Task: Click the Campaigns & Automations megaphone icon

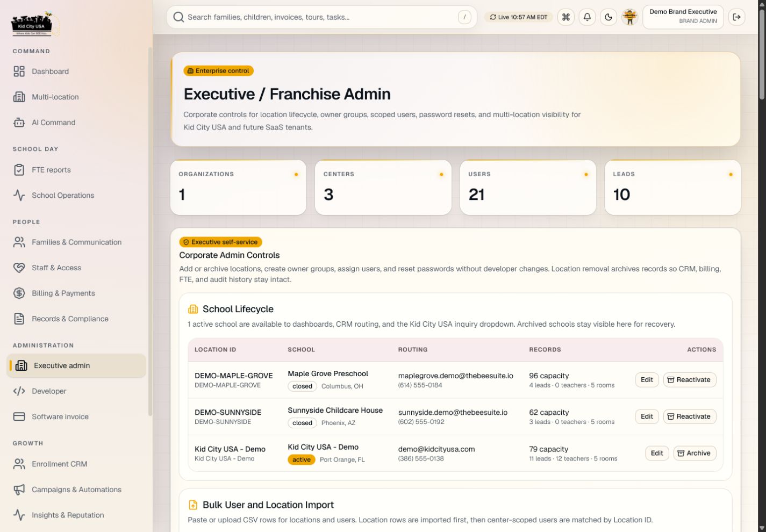Action: (19, 490)
